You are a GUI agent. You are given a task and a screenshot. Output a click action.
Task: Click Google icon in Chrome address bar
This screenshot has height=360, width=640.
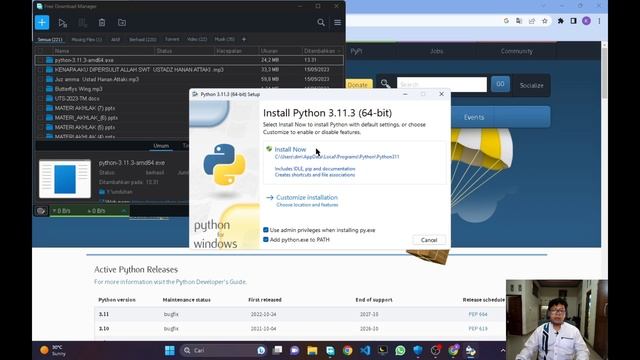506,21
